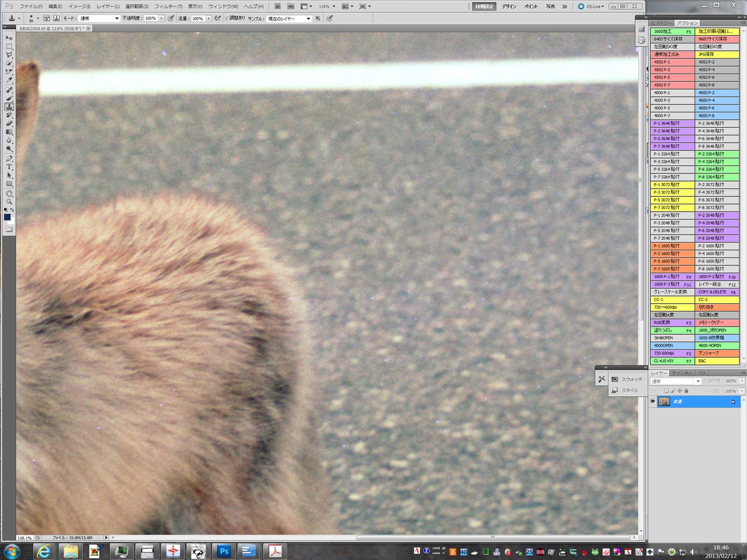Launch Bridge from the application bar
747x560 pixels.
tap(277, 7)
